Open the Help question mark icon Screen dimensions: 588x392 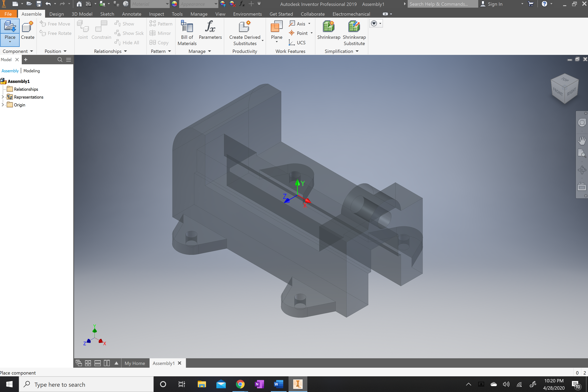[544, 4]
